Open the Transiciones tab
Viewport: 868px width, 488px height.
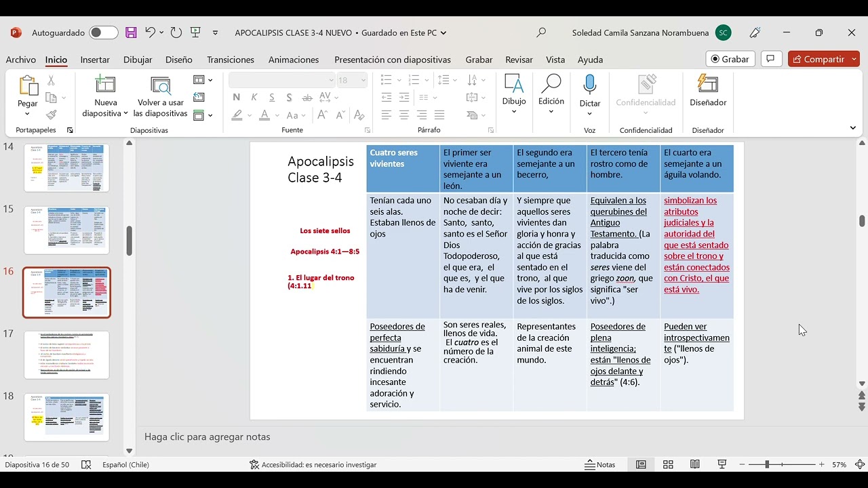231,60
